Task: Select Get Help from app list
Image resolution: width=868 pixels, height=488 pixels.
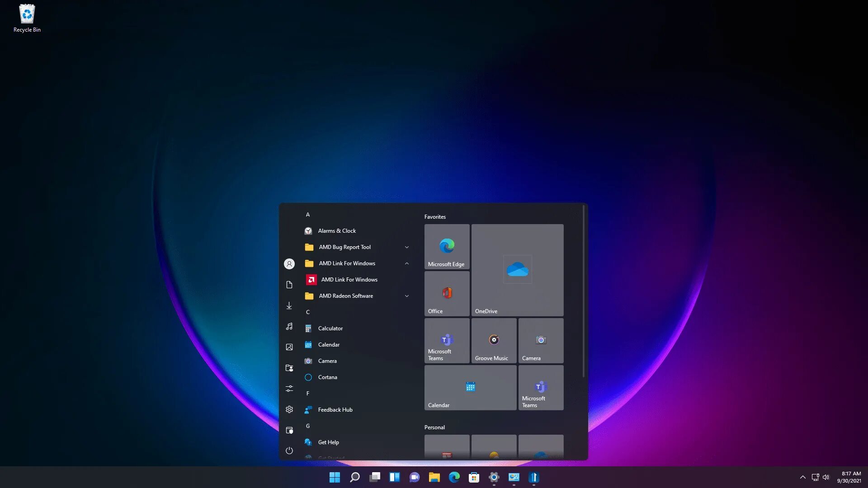Action: click(329, 442)
